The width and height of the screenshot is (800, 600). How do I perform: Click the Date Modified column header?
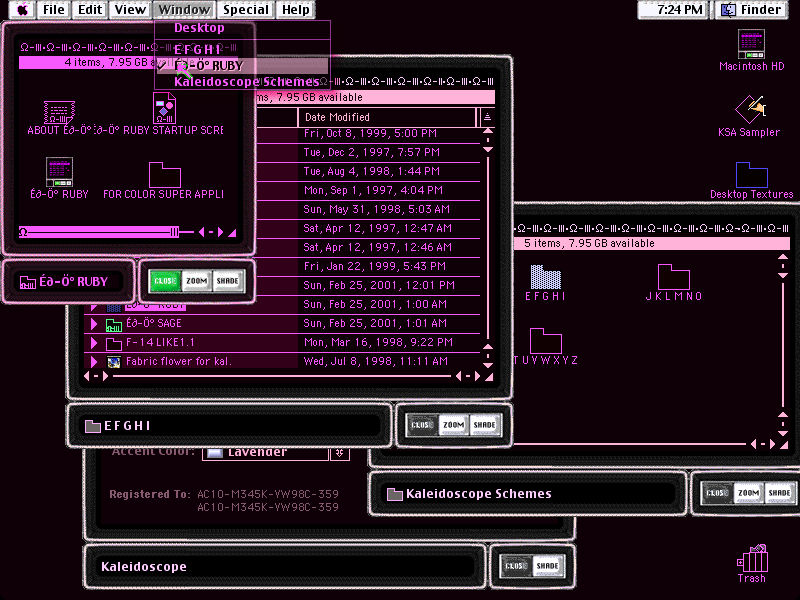(x=387, y=117)
